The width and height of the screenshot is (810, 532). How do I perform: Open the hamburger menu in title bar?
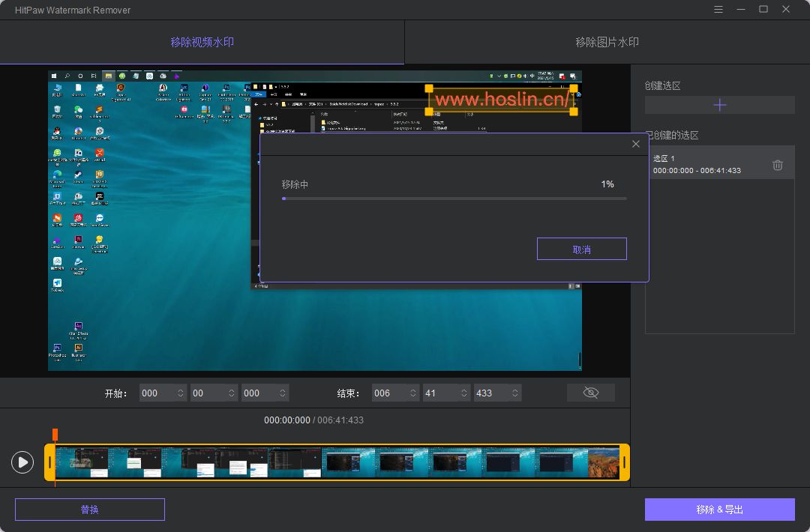(718, 10)
